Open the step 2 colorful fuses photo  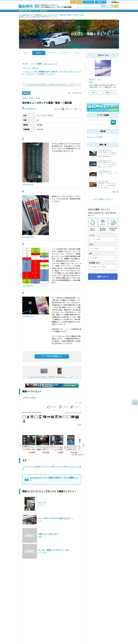pyautogui.click(x=36, y=215)
